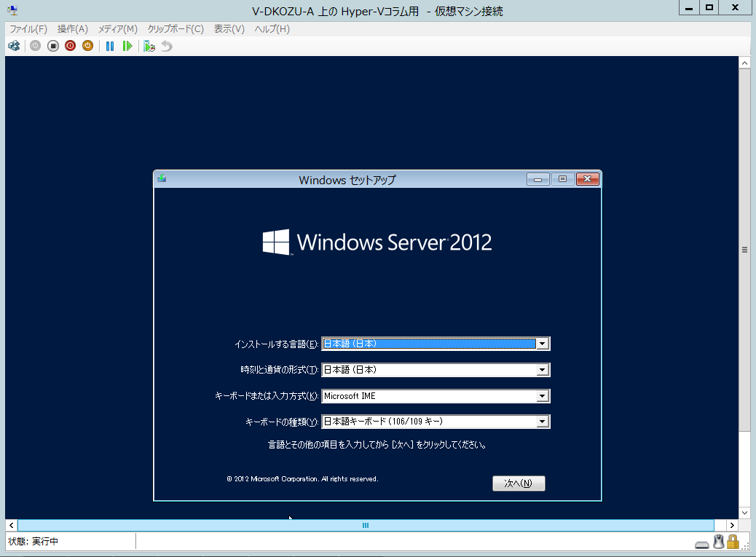Screen dimensions: 756x557
Task: Minimize the Hyper-V connection window
Action: coord(689,8)
